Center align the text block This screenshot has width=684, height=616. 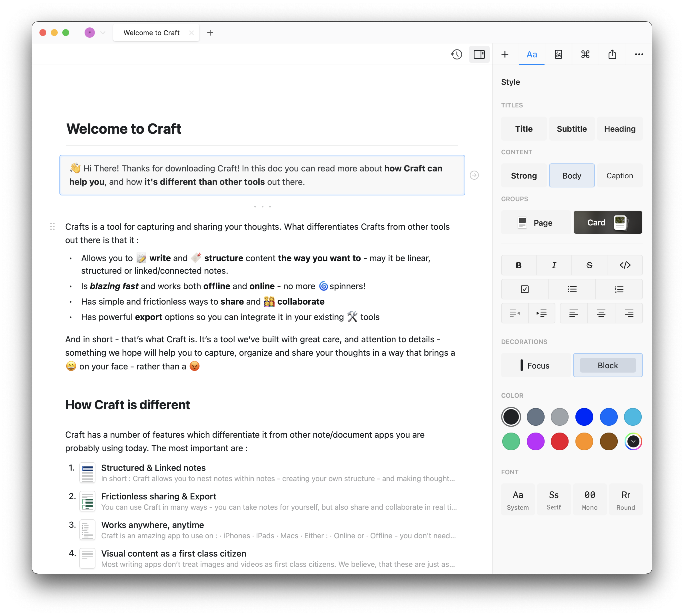point(601,313)
